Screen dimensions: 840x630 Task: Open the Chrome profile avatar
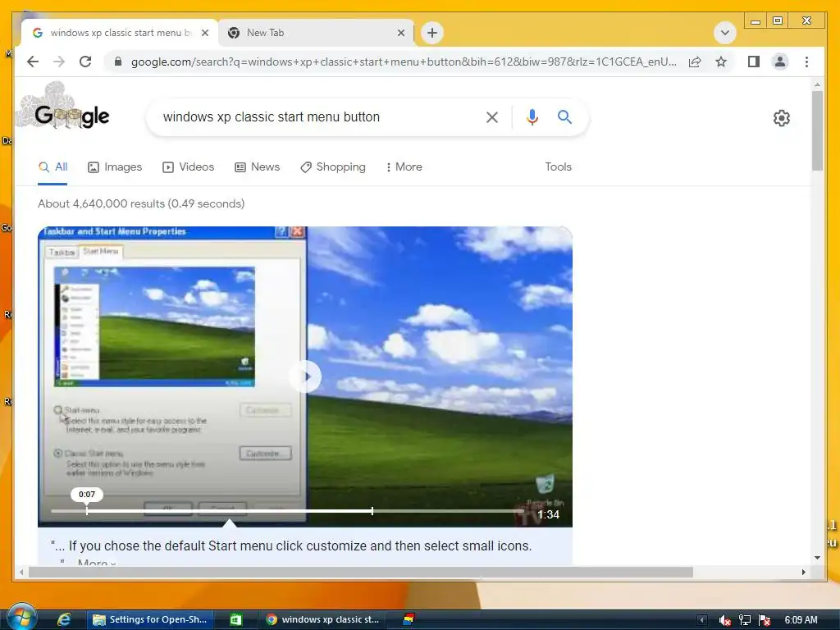pos(780,62)
